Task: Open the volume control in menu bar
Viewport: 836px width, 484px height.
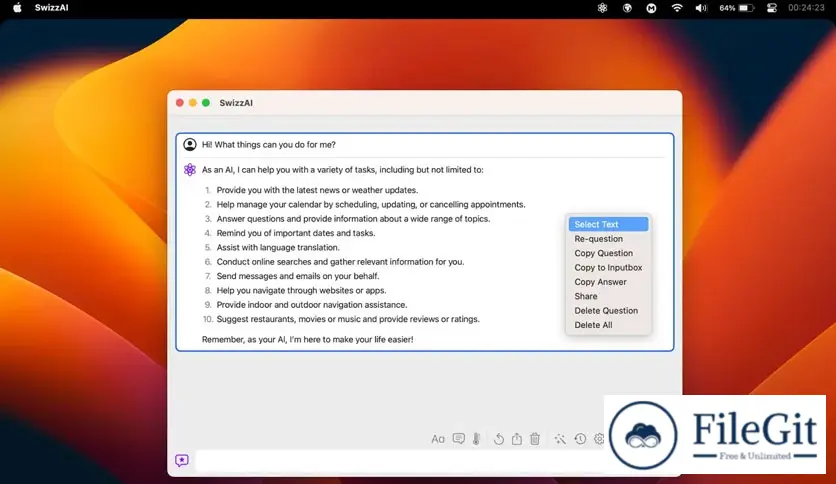Action: coord(701,8)
